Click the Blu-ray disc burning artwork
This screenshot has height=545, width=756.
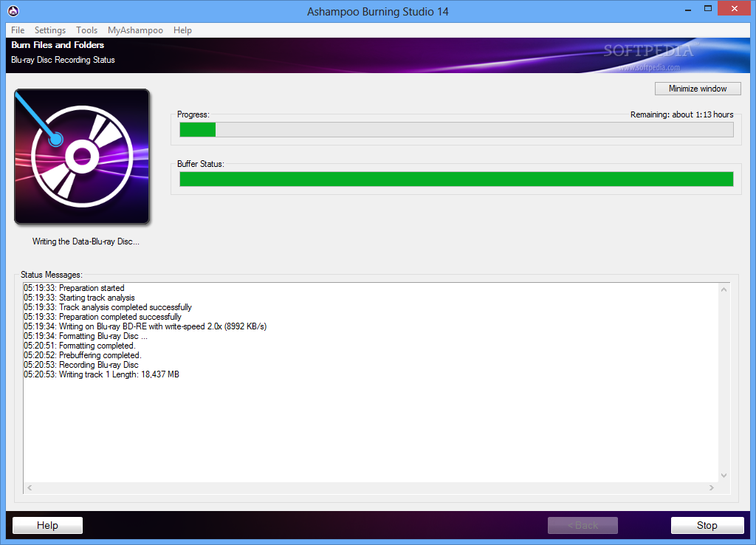click(82, 157)
